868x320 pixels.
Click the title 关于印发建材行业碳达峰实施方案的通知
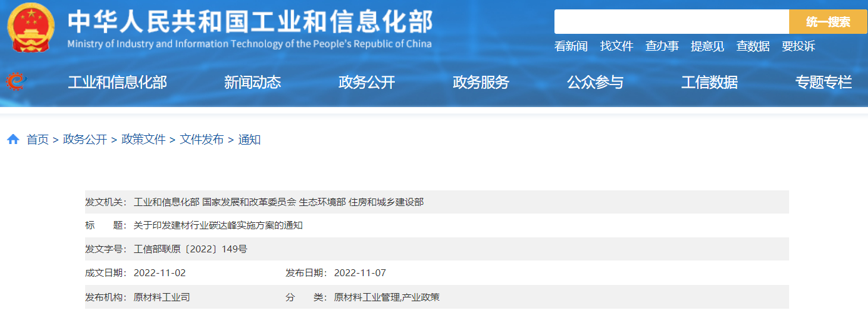coord(218,225)
